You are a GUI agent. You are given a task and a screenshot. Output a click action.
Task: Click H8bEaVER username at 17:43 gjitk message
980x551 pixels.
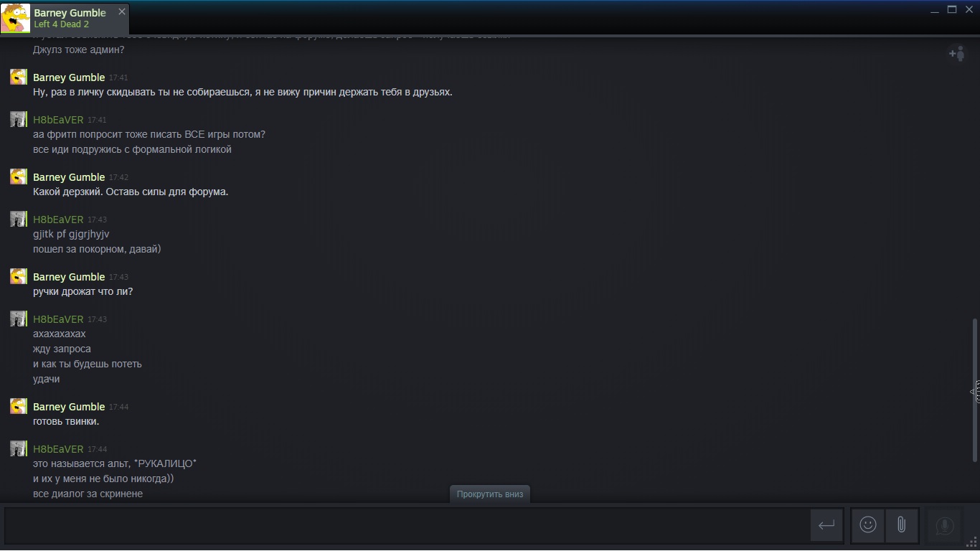[x=58, y=220]
